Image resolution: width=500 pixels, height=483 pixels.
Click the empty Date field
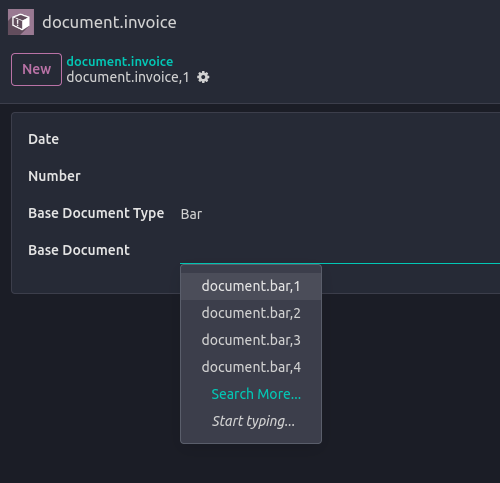pyautogui.click(x=340, y=139)
